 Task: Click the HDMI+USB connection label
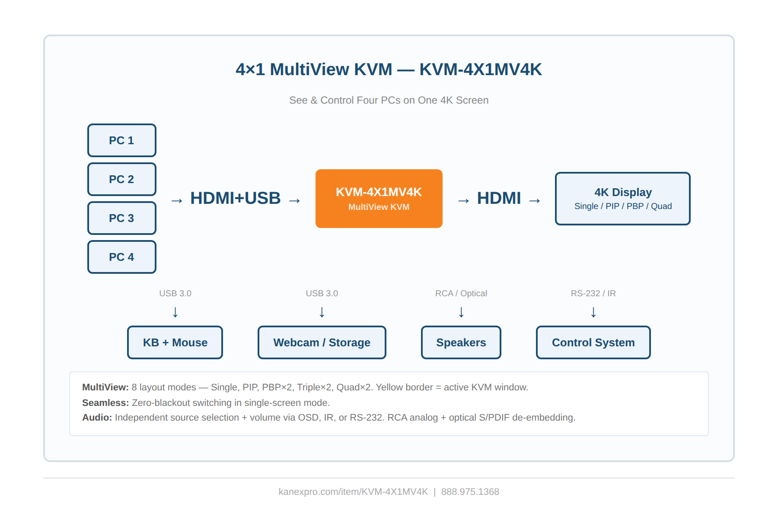point(236,198)
